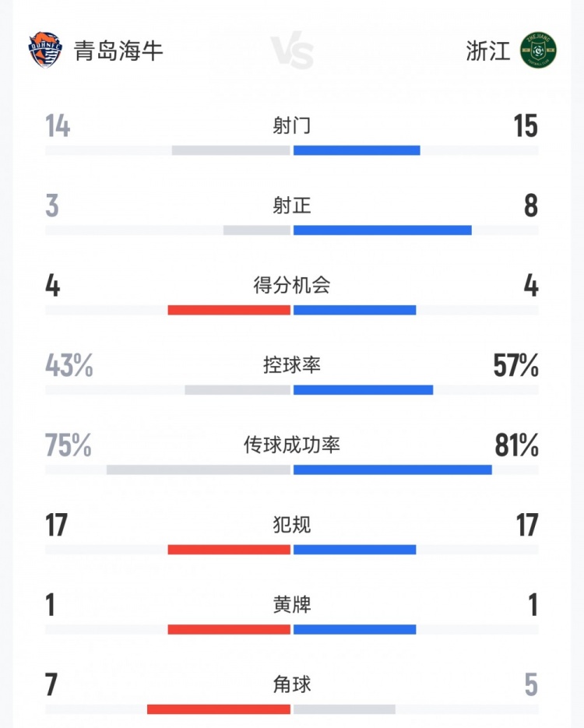Screen dimensions: 584x728
Task: Click the VS icon between teams
Action: pyautogui.click(x=293, y=52)
